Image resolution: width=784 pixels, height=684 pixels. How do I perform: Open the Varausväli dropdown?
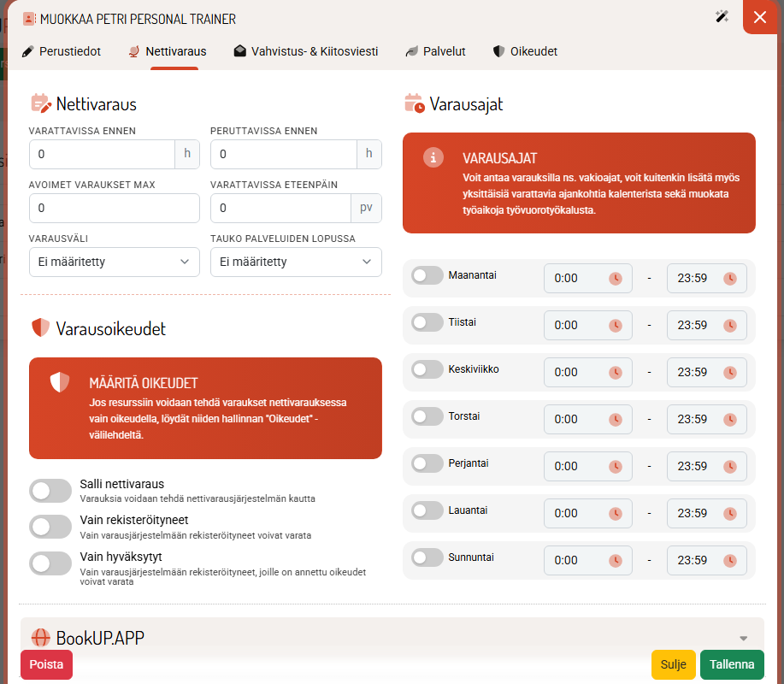(115, 262)
